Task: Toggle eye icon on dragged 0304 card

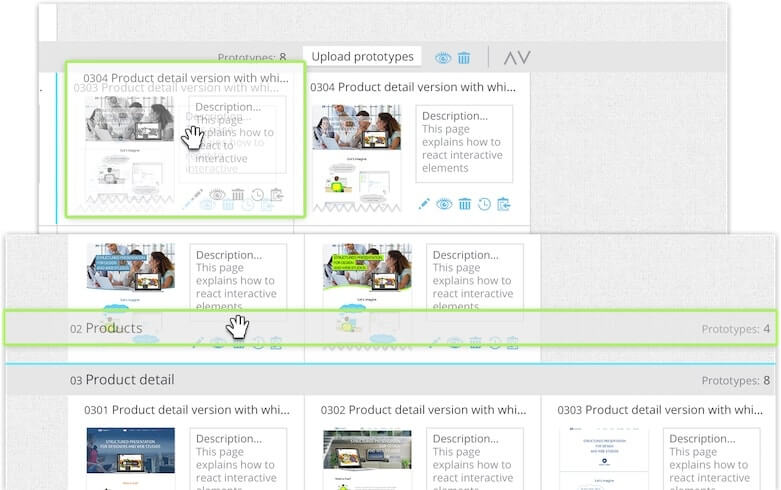Action: (x=217, y=195)
